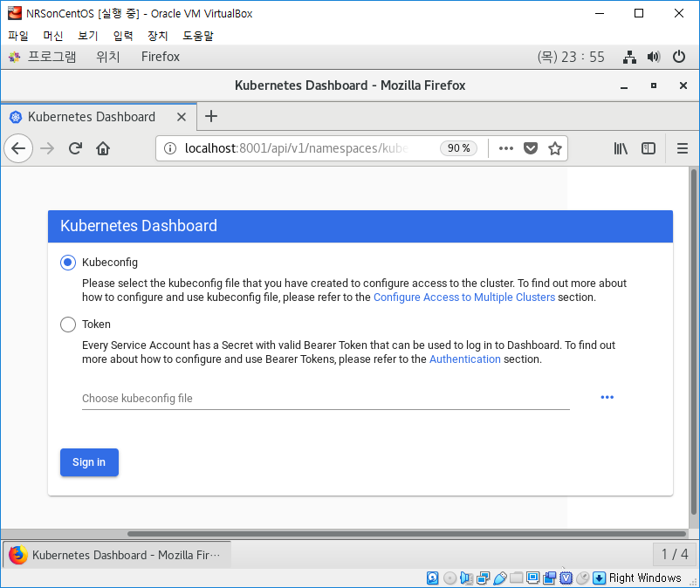
Task: Click the VirtualBox host key arrow icon
Action: pos(599,578)
